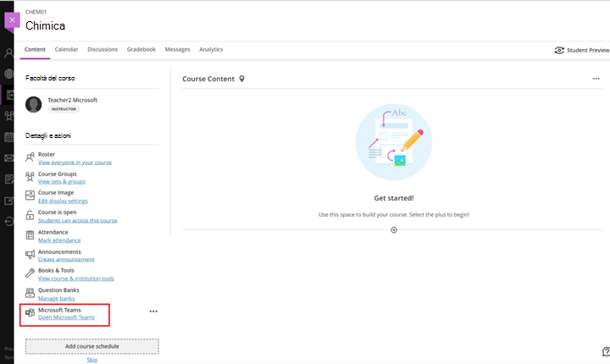Click Teacher2 Microsoft avatar picture
This screenshot has height=364, width=610.
click(33, 105)
